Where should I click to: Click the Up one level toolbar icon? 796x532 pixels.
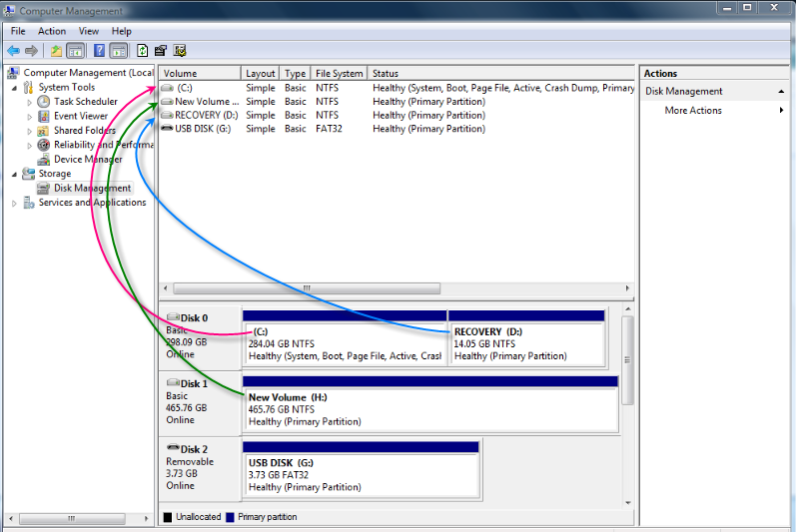56,51
